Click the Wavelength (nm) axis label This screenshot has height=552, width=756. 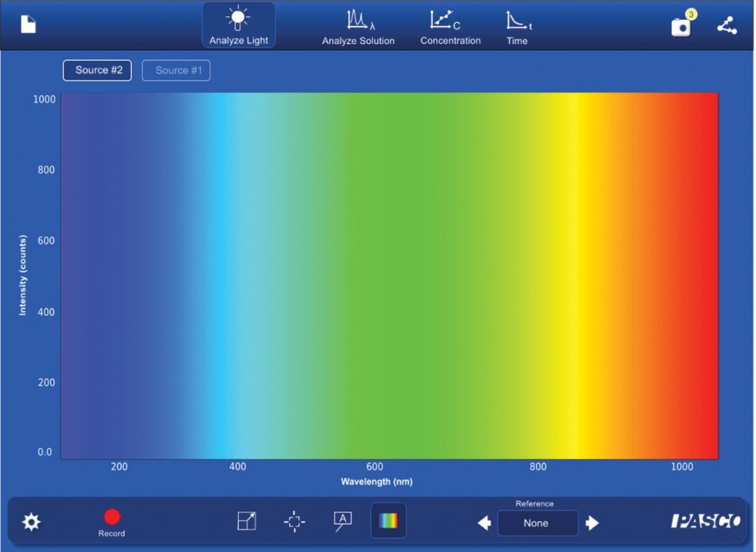pyautogui.click(x=377, y=482)
